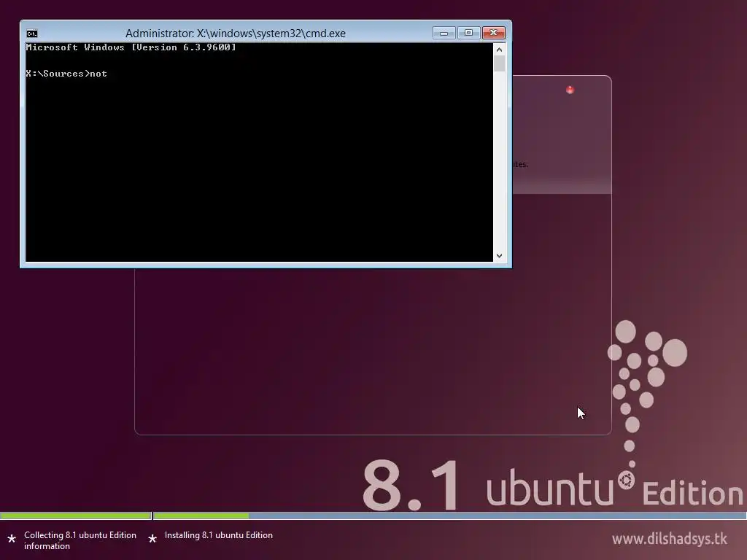Click the X:\Sources>not command prompt line
Viewport: 747px width, 560px height.
click(66, 74)
